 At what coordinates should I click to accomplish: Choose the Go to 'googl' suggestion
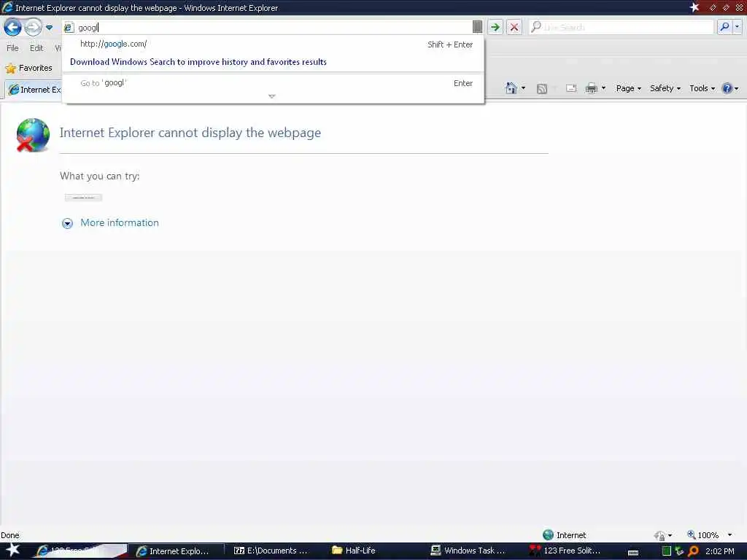[x=273, y=83]
